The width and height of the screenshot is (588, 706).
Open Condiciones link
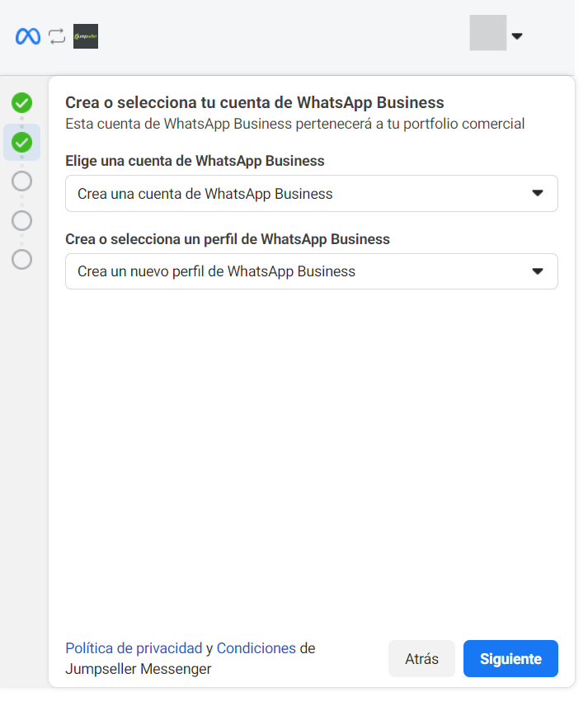coord(256,648)
